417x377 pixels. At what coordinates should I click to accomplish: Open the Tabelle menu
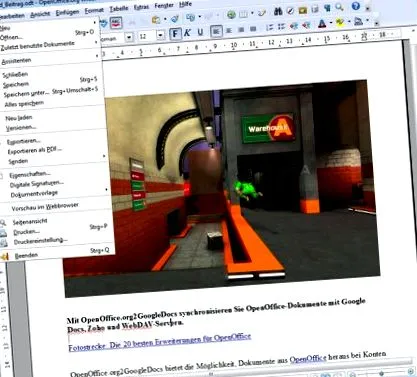119,9
